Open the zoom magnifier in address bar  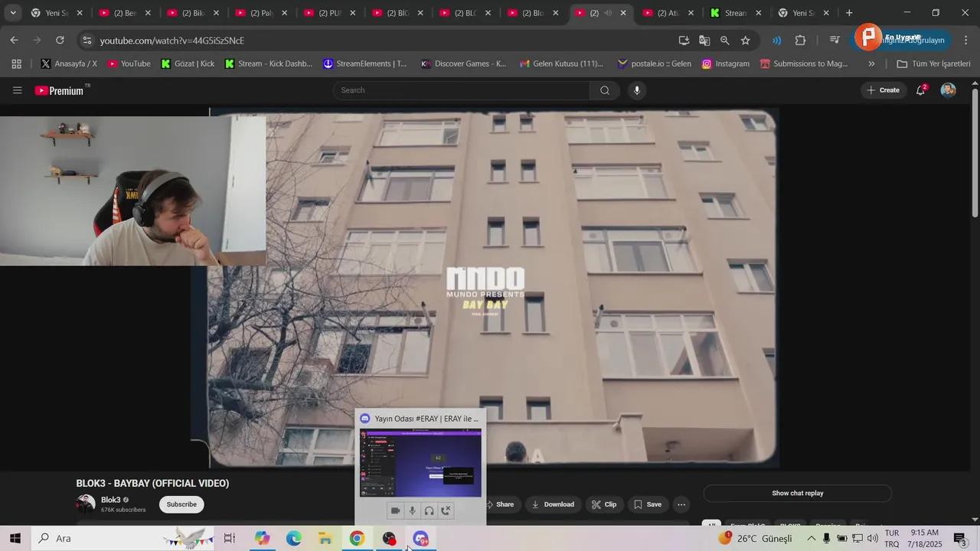[725, 40]
